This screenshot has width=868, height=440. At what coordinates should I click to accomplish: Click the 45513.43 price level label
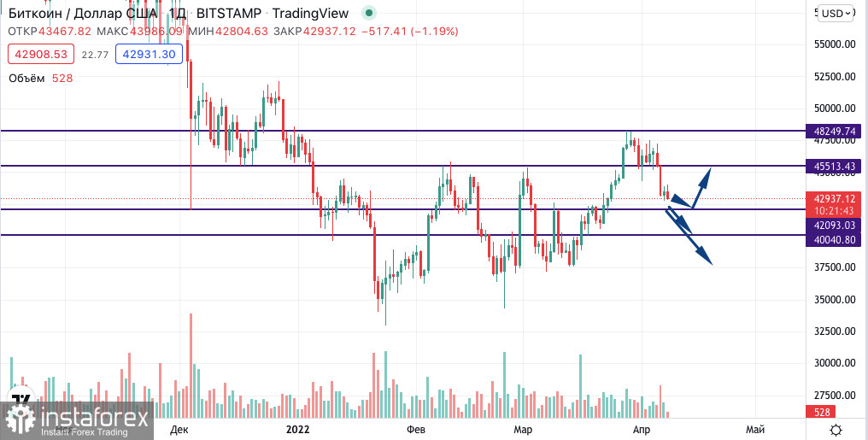(x=836, y=166)
